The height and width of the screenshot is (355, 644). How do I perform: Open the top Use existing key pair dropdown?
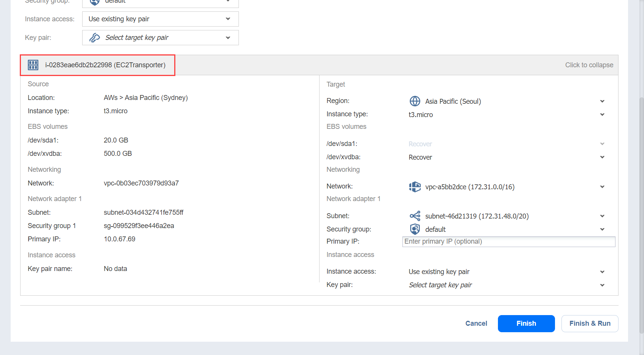[x=227, y=19]
